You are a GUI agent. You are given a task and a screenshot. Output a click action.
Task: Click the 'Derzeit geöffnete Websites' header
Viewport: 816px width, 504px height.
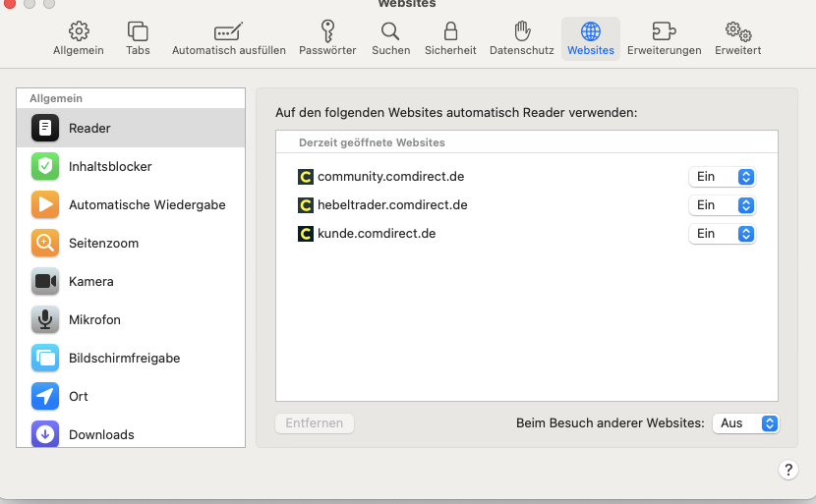(372, 142)
